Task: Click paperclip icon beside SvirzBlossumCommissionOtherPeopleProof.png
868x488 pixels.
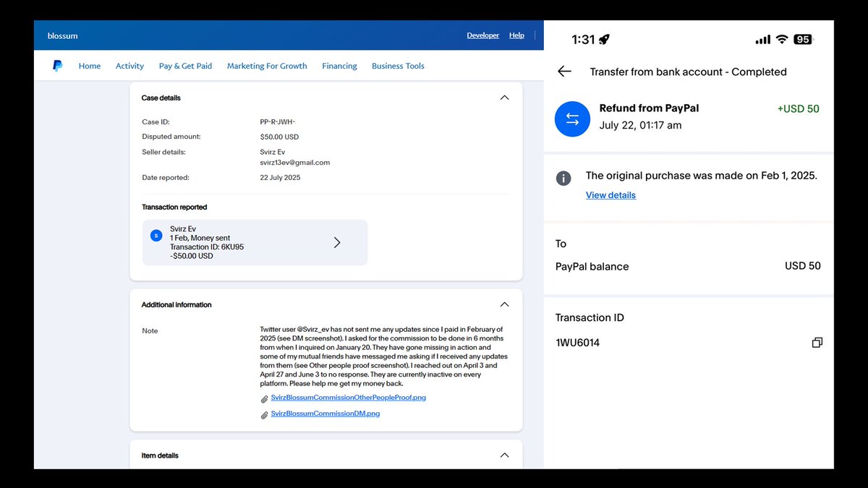Action: click(x=265, y=399)
